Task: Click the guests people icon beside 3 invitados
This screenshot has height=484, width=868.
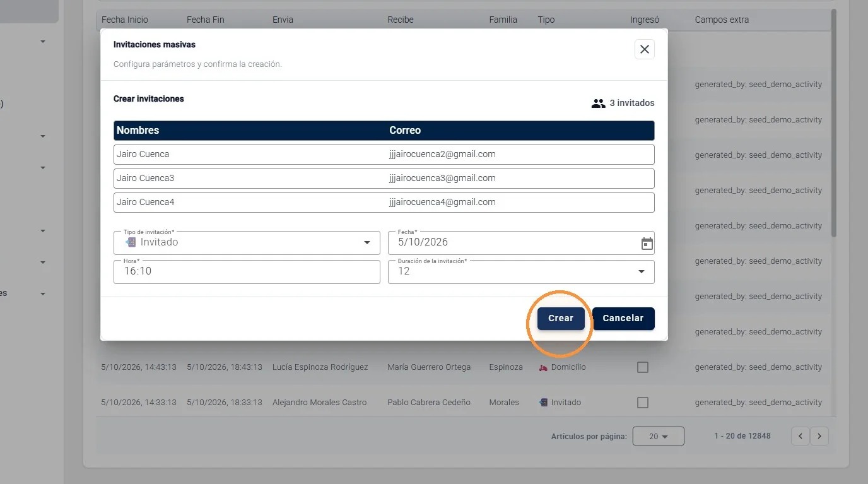Action: pyautogui.click(x=598, y=103)
